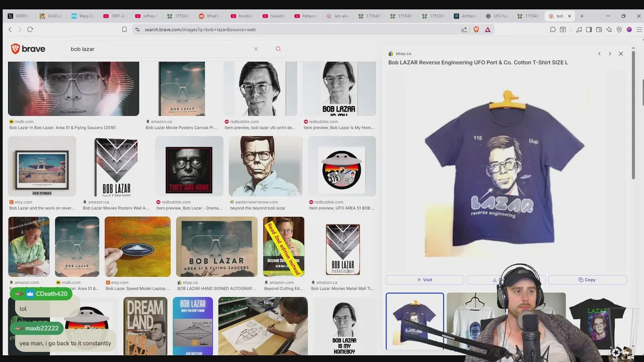Open the Leo AI sparkle icon

click(609, 30)
